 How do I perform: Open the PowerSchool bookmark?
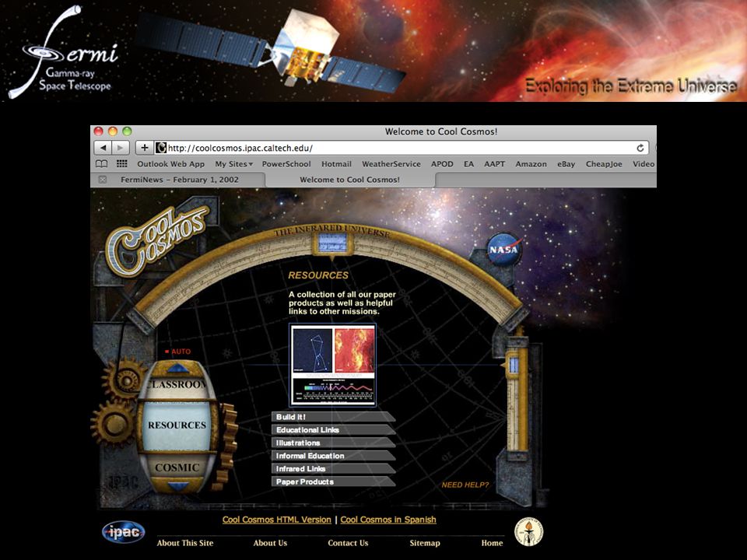tap(286, 164)
